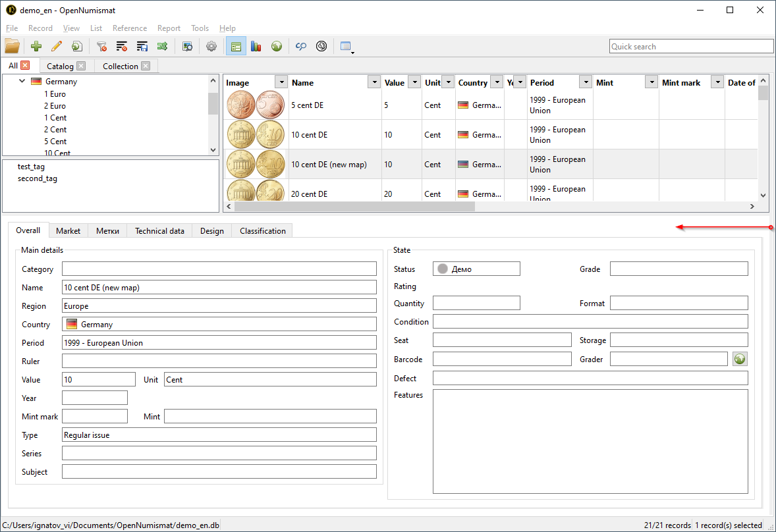Click the green shuffle arrows toolbar icon
The image size is (776, 532).
162,46
